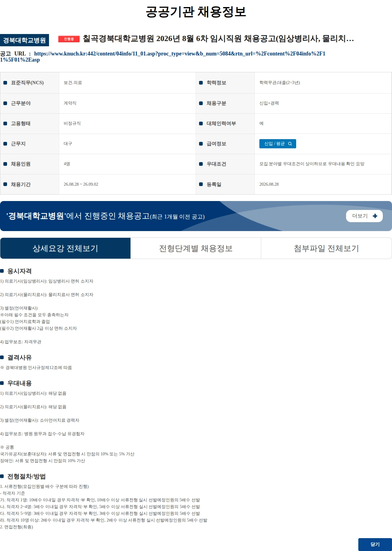
Task: Click the 표준직무(NCS) label cell
Action: pyautogui.click(x=29, y=83)
